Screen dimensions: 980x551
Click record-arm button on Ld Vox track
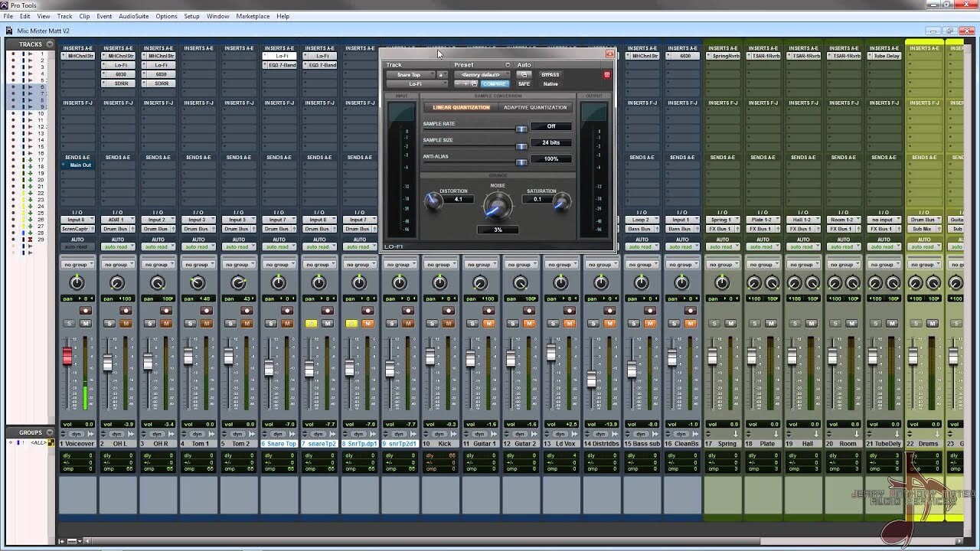pos(569,311)
